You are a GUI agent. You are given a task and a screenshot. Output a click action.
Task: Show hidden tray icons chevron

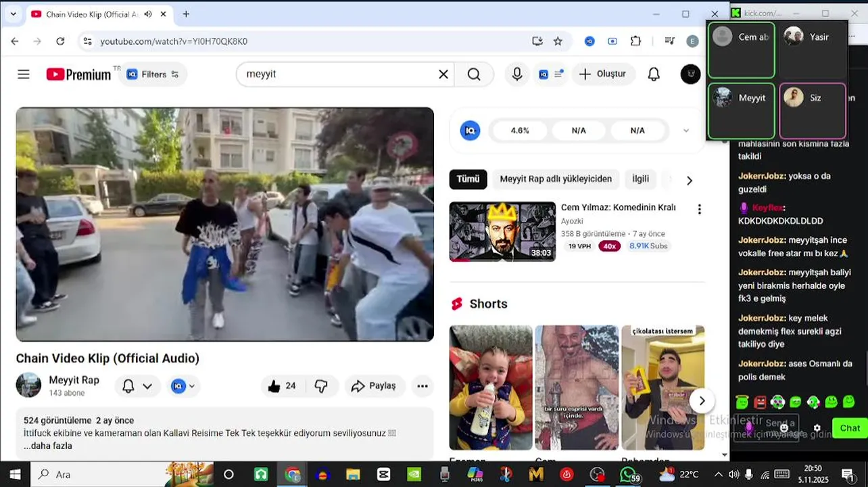pyautogui.click(x=718, y=475)
